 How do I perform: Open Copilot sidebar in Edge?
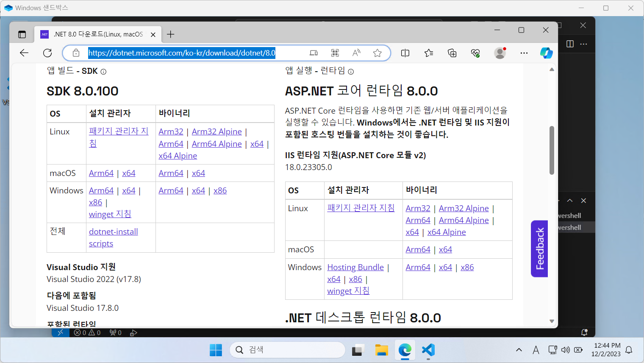click(547, 53)
